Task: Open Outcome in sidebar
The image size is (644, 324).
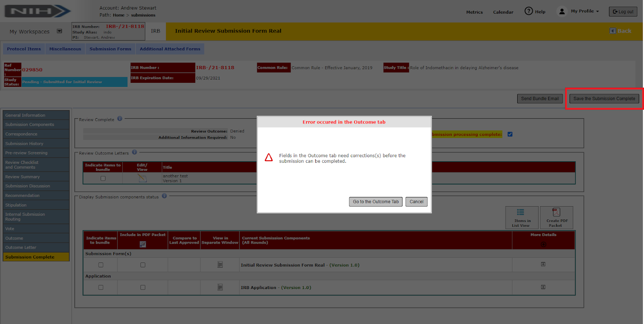Action: click(36, 238)
